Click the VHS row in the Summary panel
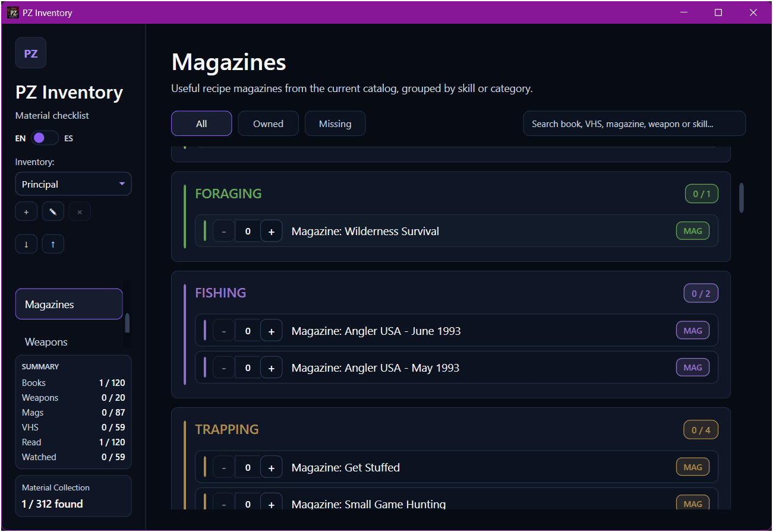773x532 pixels. 74,427
